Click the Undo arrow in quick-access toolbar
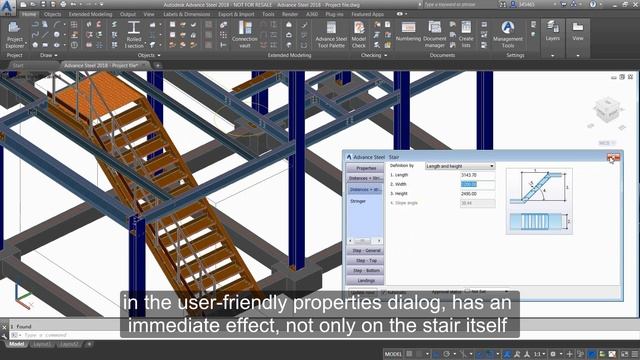Image resolution: width=640 pixels, height=360 pixels. (74, 4)
